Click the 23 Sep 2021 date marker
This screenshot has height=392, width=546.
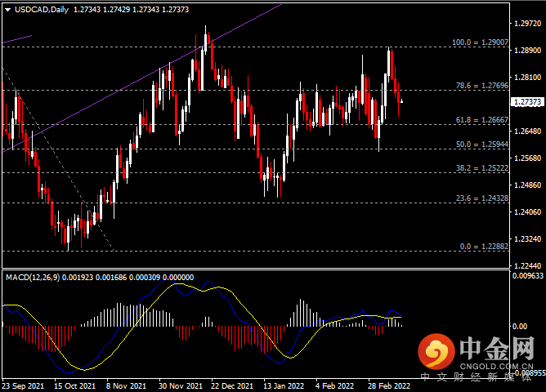click(23, 385)
